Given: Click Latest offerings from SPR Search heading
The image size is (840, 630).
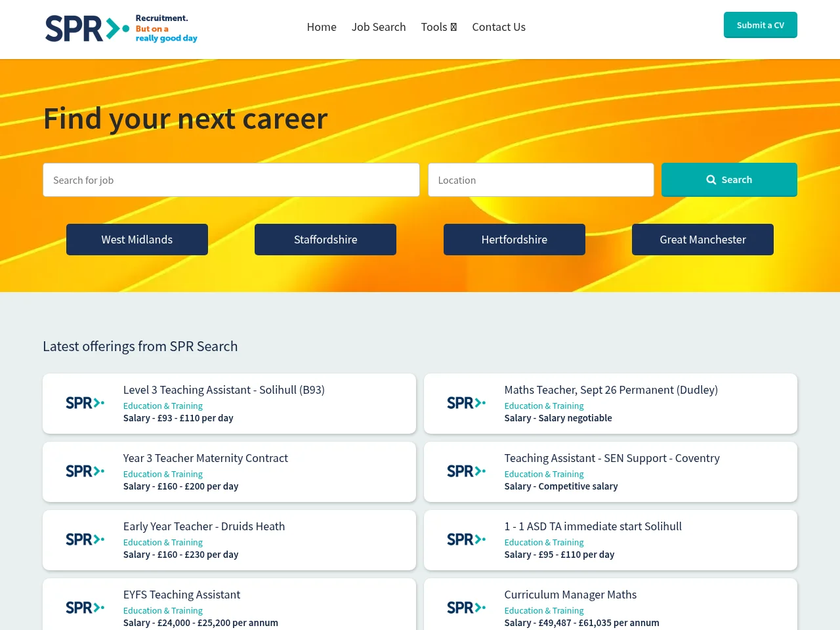Looking at the screenshot, I should point(140,346).
